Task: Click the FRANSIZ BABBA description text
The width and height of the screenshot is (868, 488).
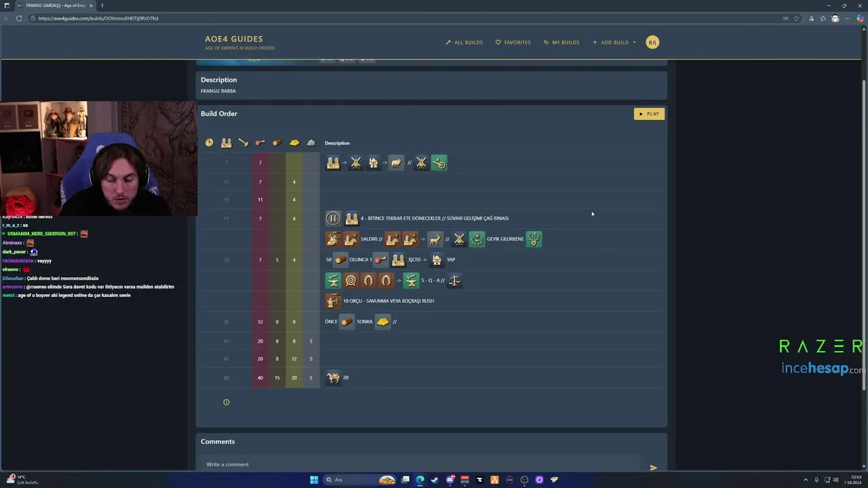Action: click(x=218, y=91)
